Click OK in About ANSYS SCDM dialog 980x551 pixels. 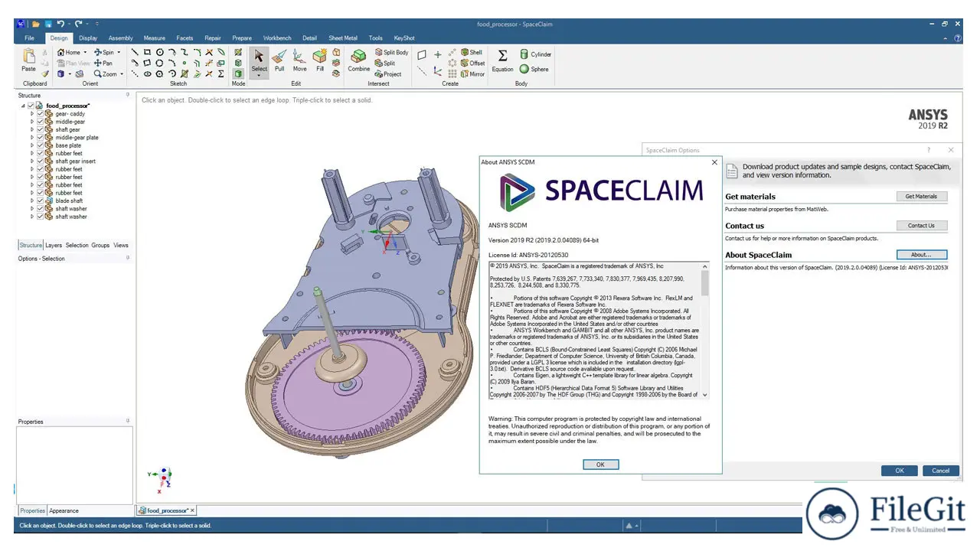600,465
